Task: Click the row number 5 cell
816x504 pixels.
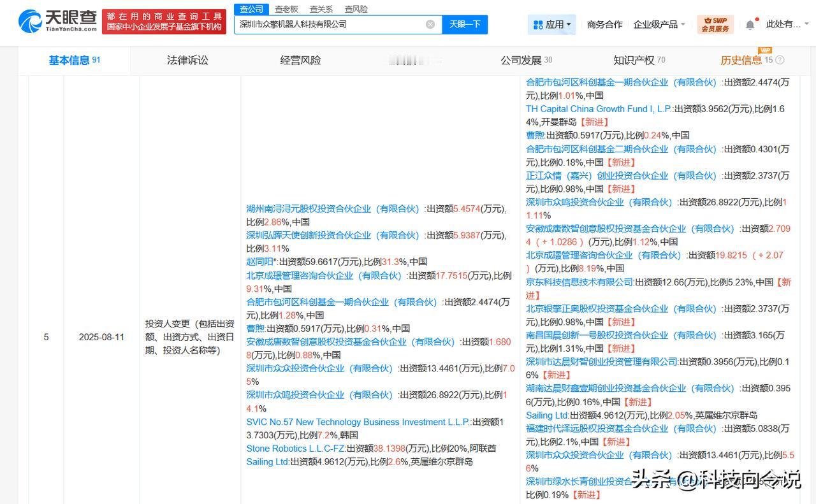Action: (46, 336)
